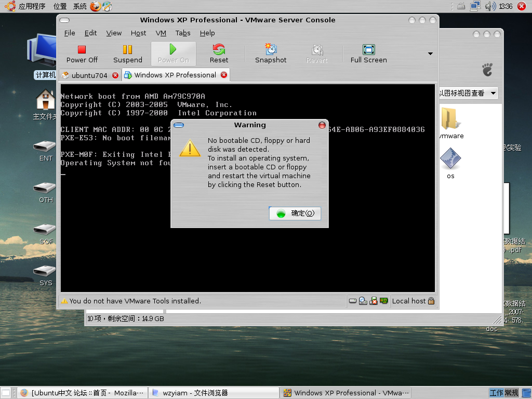Suspend the virtual machine
532x399 pixels.
click(x=128, y=54)
